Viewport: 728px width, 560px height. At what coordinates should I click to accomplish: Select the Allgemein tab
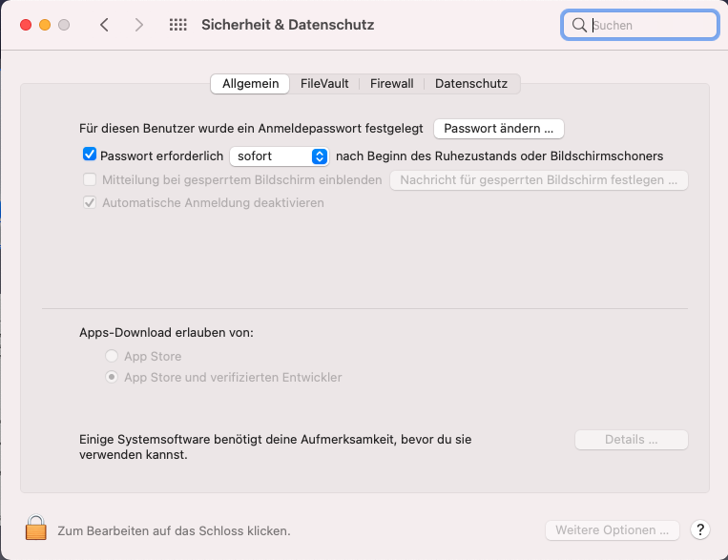click(250, 84)
